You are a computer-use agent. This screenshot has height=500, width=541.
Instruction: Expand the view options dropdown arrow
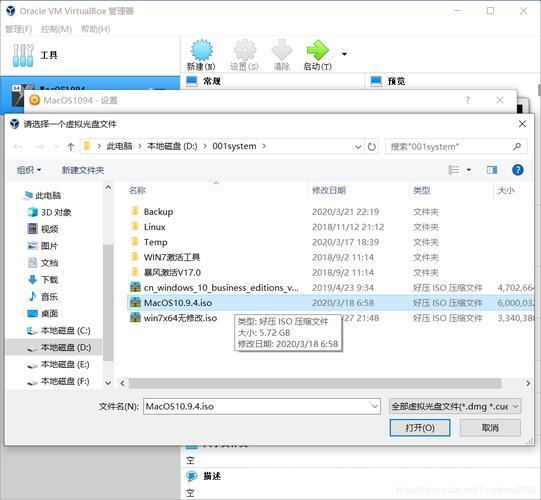469,170
